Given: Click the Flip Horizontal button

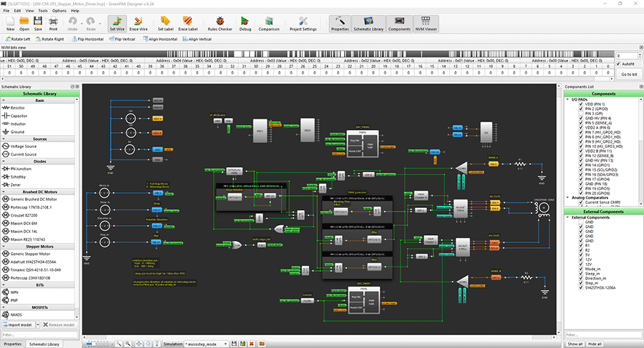Looking at the screenshot, I should pos(89,39).
